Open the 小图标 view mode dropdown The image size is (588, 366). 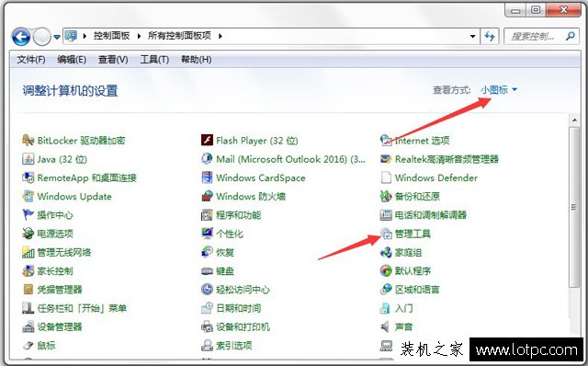click(499, 90)
